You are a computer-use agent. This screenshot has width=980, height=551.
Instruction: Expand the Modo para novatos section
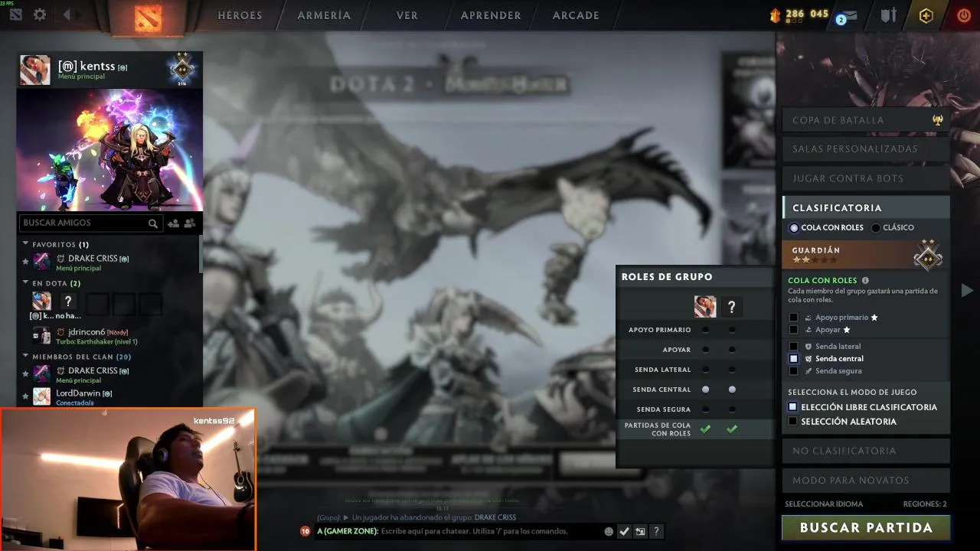(866, 481)
